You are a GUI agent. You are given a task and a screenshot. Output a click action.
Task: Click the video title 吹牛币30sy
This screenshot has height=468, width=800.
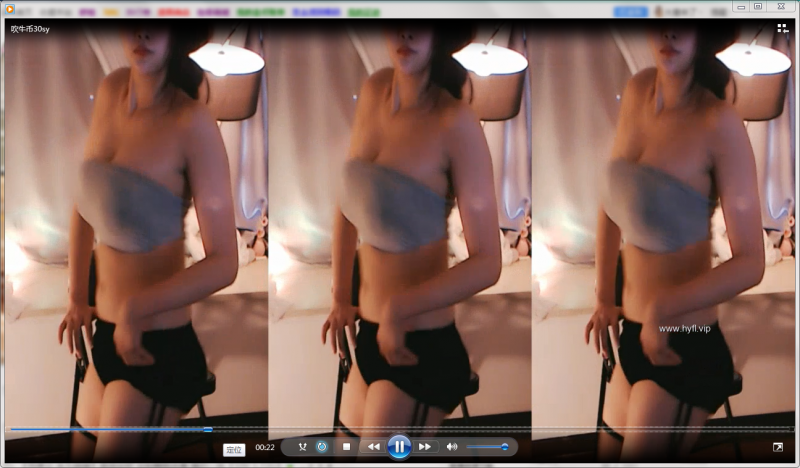30,29
